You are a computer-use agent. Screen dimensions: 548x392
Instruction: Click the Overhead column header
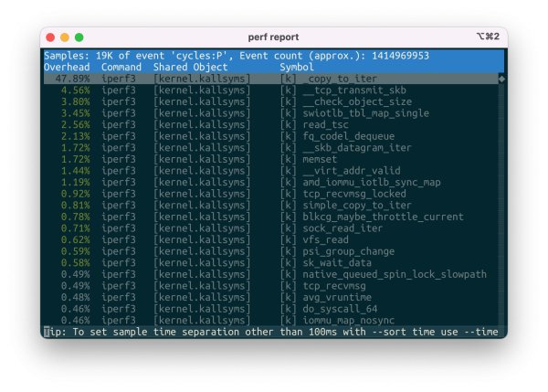pos(67,68)
